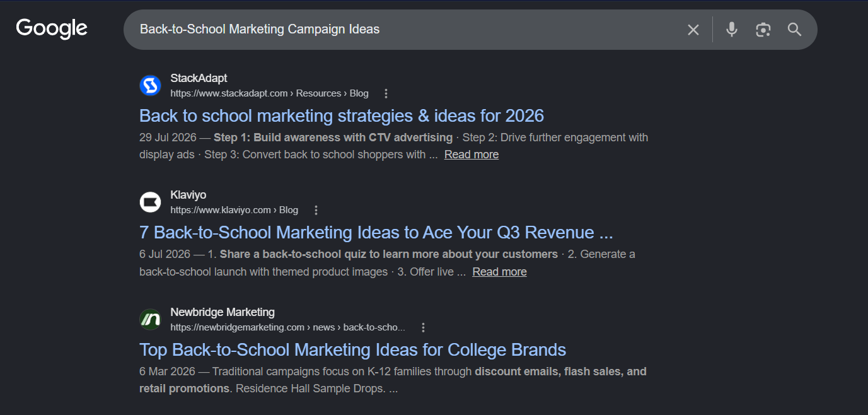Click the magnifying glass search button
868x415 pixels.
795,30
